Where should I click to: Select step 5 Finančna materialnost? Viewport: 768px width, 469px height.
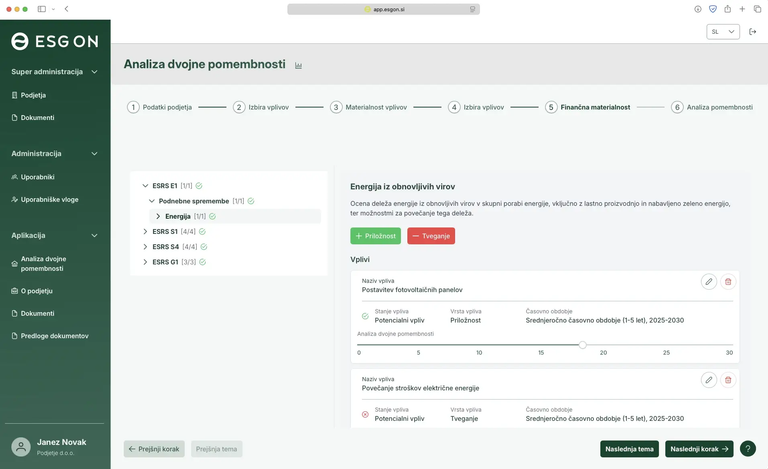click(588, 107)
